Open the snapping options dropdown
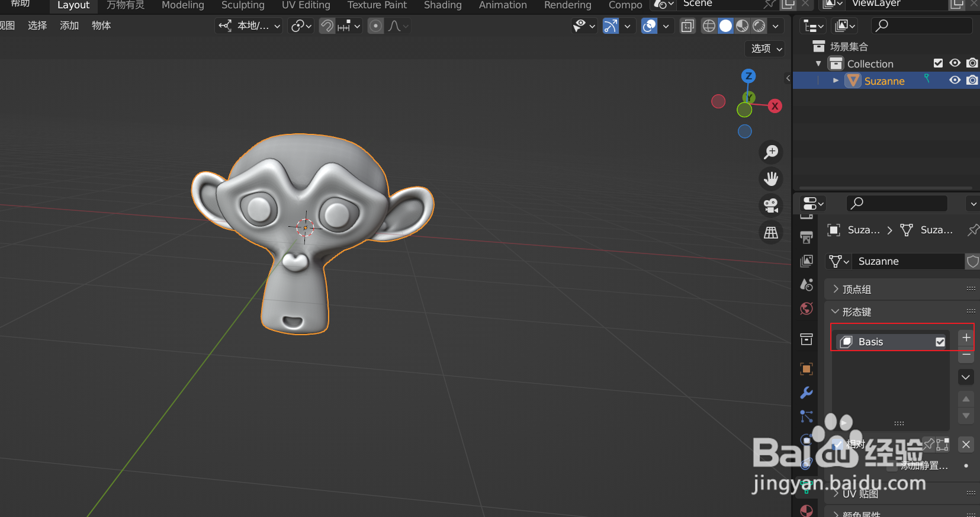Screen dimensions: 980x517 [x=349, y=26]
